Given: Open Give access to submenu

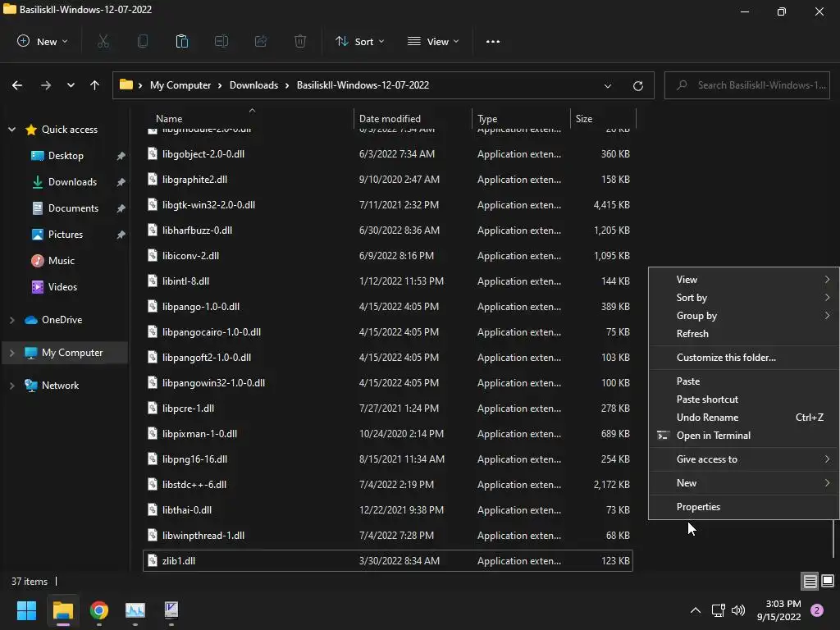Looking at the screenshot, I should pyautogui.click(x=743, y=459).
